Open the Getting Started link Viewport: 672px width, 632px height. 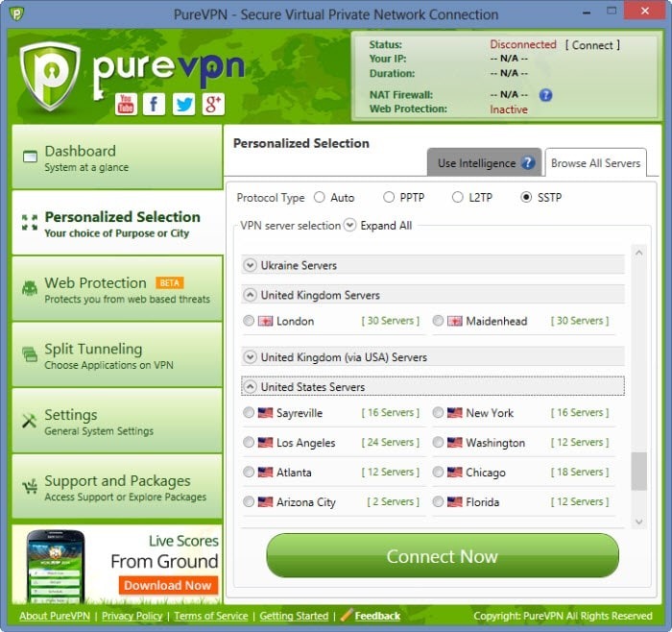294,616
